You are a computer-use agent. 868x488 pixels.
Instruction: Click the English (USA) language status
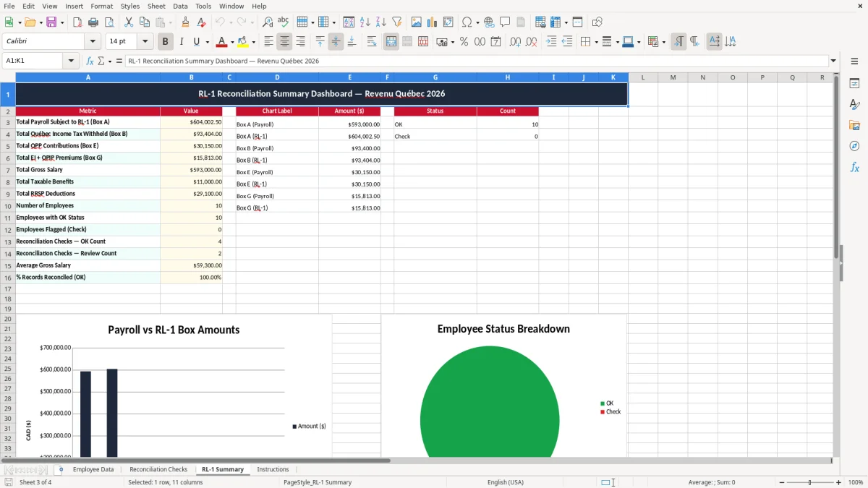click(x=506, y=482)
